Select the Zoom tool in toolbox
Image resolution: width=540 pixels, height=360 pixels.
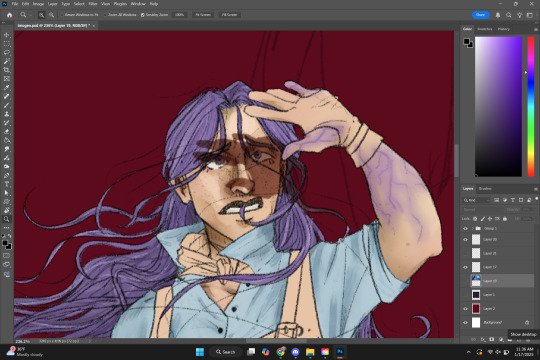7,219
